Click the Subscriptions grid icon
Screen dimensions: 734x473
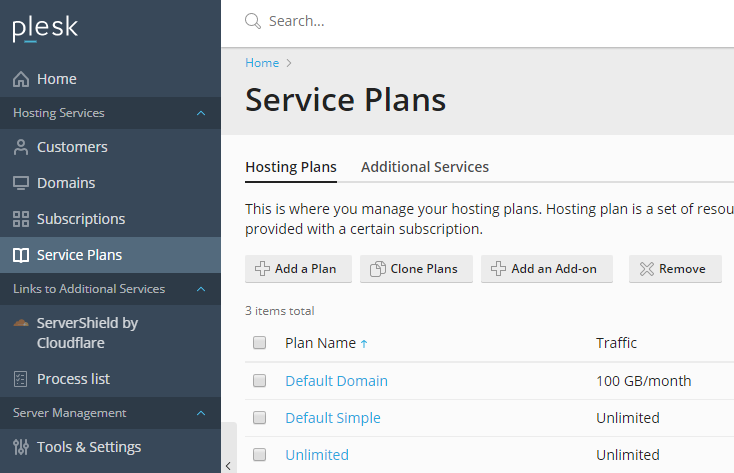tap(21, 219)
